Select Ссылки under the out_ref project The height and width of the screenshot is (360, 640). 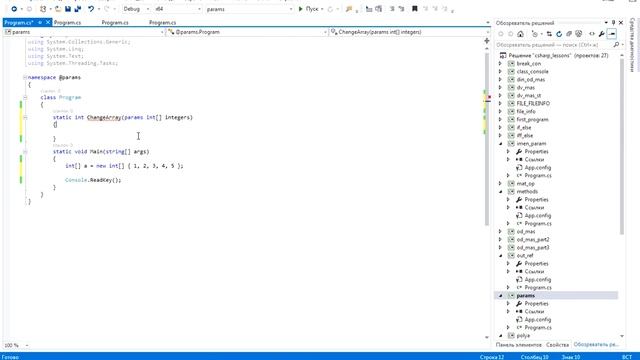534,271
